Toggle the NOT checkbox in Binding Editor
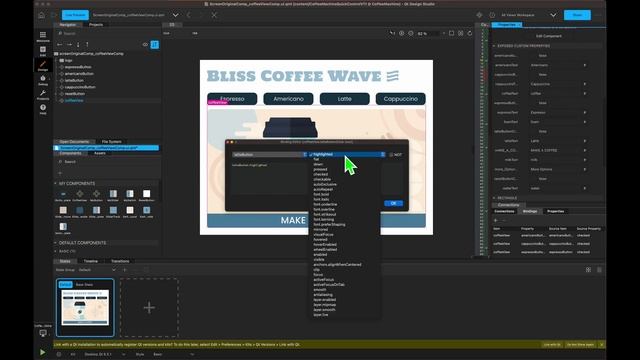640x360 pixels. coord(391,155)
